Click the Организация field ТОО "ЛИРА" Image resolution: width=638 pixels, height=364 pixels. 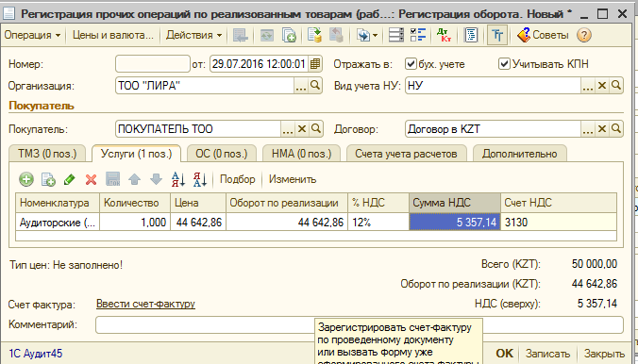click(205, 86)
